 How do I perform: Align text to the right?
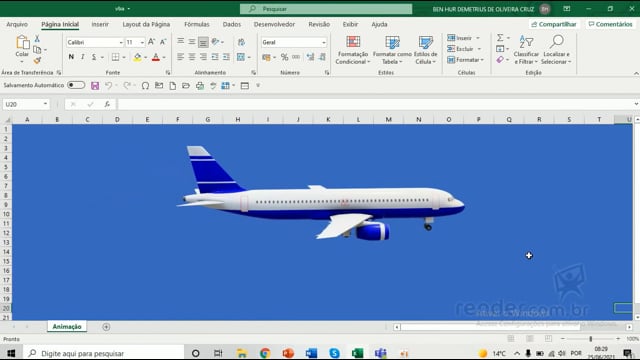tap(203, 57)
